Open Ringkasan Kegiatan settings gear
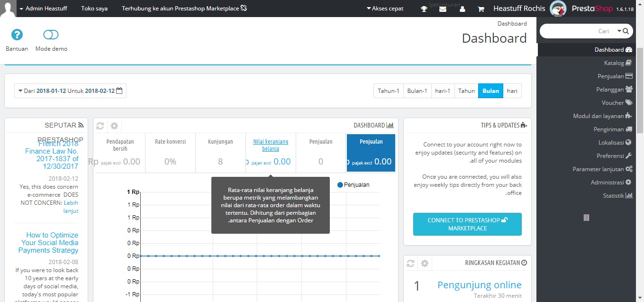Screen dimensions: 644x302 [x=425, y=263]
